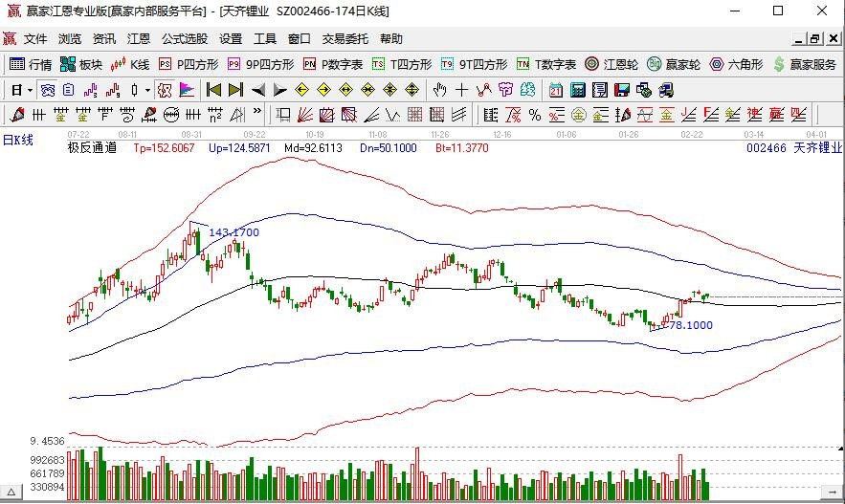The width and height of the screenshot is (845, 504).
Task: Select the hand pan tool
Action: click(x=439, y=90)
